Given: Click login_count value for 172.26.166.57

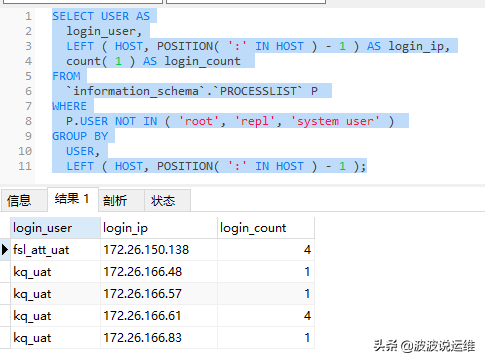Looking at the screenshot, I should pos(266,294).
